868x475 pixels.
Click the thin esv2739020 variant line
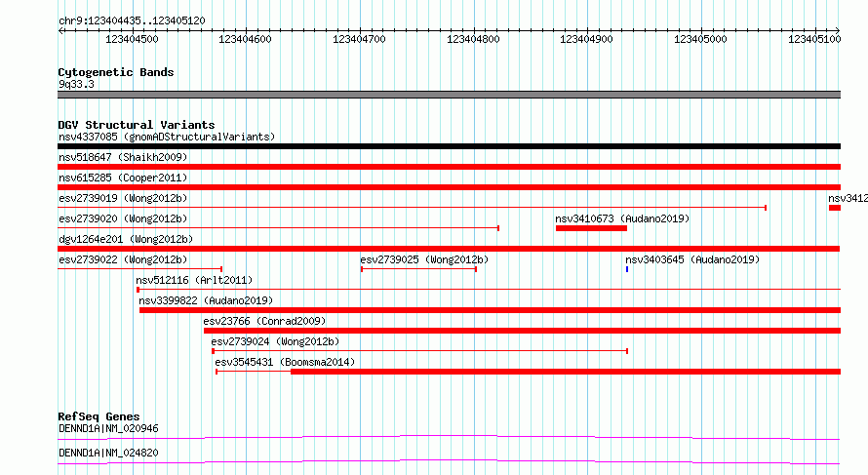pos(279,228)
